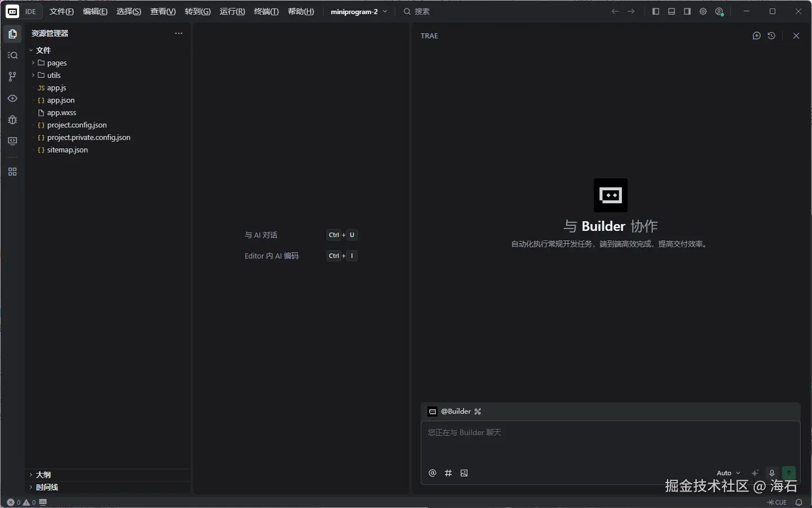Open settings with the gear icon in the title bar
The width and height of the screenshot is (812, 508).
[x=703, y=11]
